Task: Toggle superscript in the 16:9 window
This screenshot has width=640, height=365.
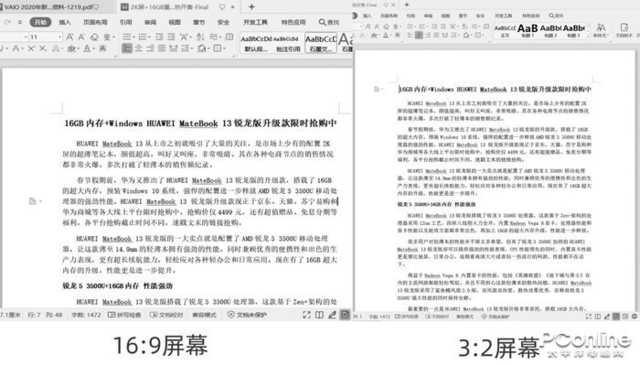Action: (x=31, y=49)
